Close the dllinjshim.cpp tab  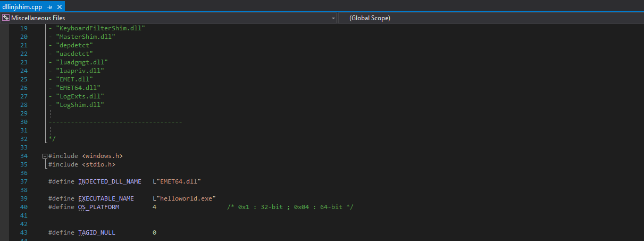pos(59,7)
